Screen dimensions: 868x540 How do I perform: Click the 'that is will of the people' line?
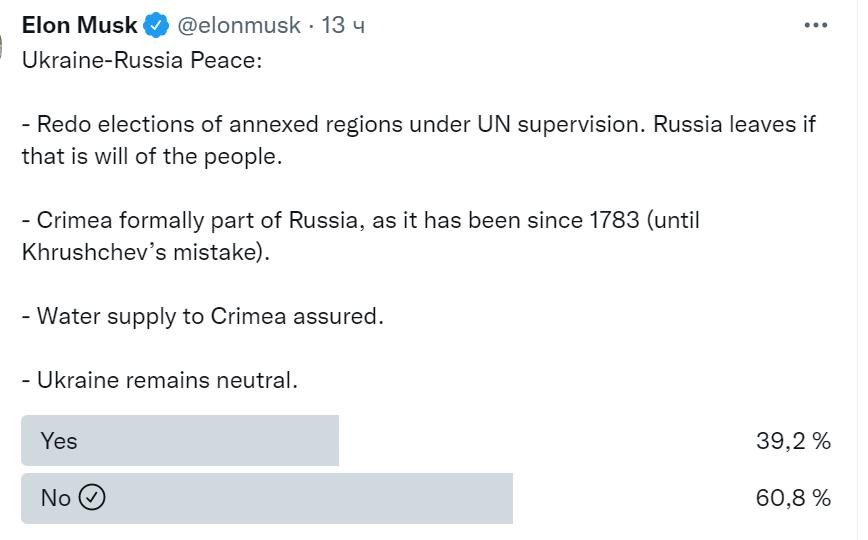[x=152, y=157]
